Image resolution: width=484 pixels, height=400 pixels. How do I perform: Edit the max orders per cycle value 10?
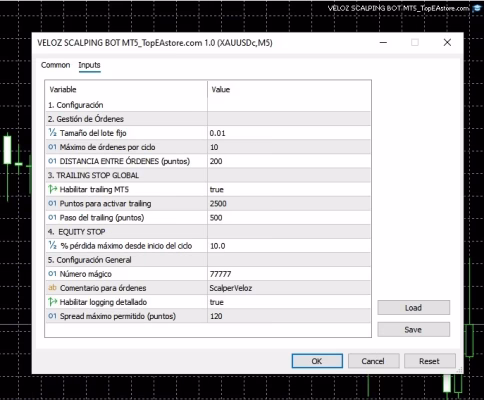click(x=289, y=147)
